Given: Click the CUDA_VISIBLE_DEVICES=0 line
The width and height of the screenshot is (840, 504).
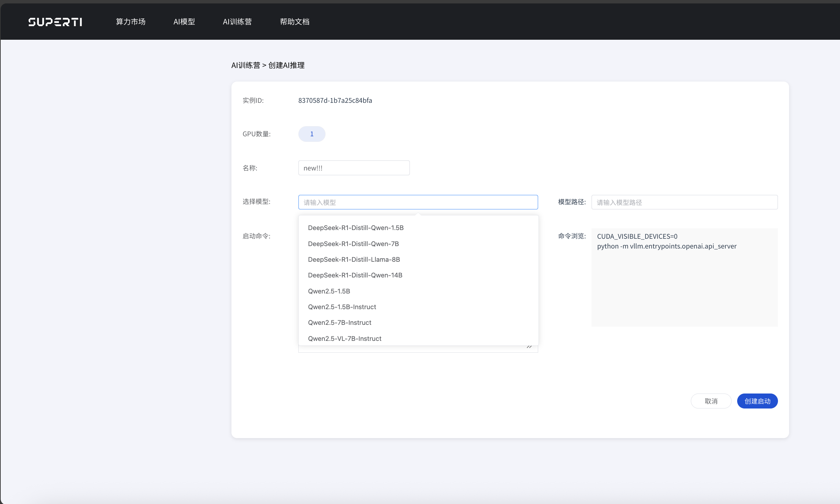Looking at the screenshot, I should tap(637, 236).
